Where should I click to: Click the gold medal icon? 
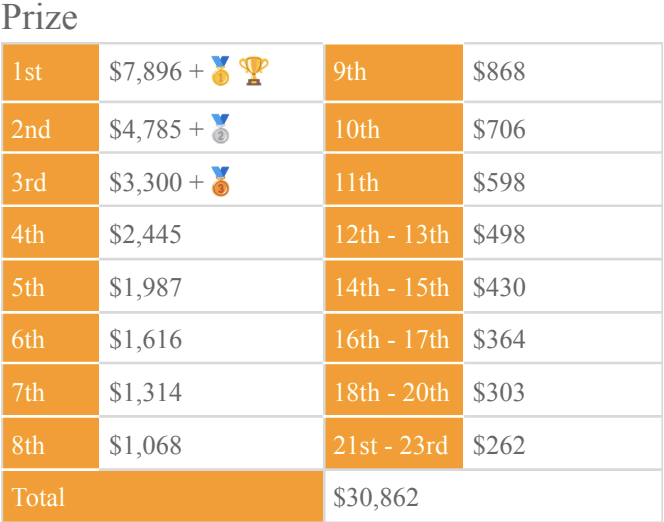(x=220, y=72)
